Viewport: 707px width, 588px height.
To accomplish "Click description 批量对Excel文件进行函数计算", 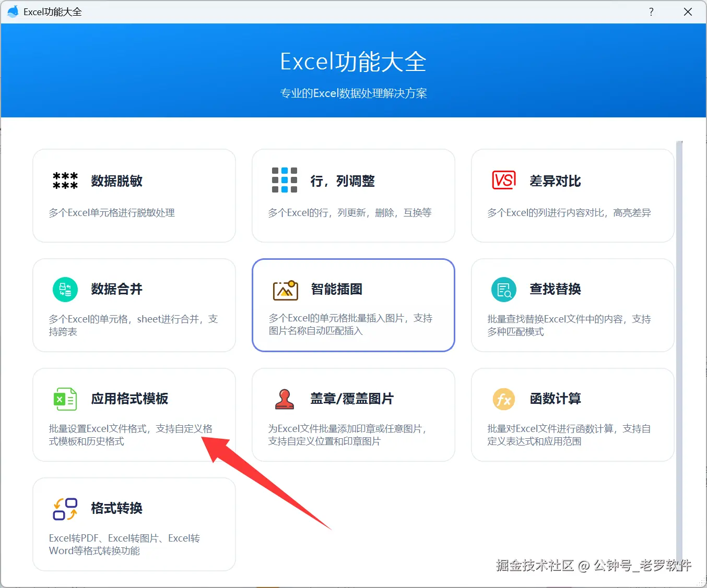I will pos(569,435).
